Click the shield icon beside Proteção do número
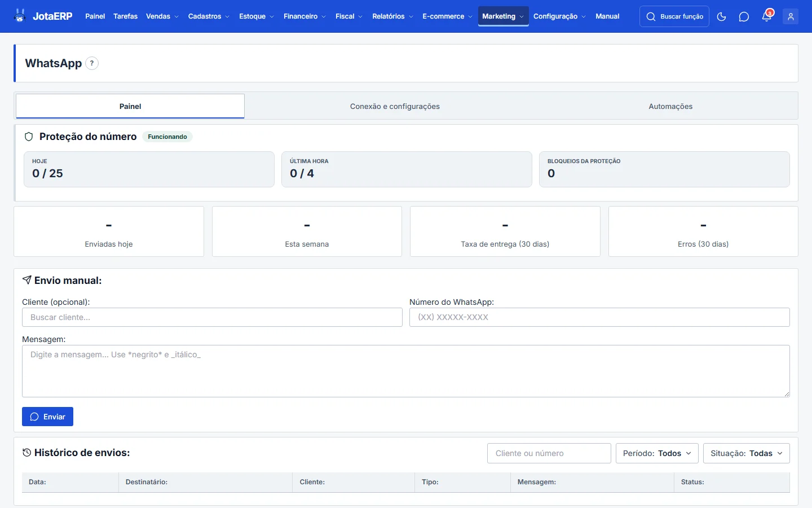 coord(29,137)
